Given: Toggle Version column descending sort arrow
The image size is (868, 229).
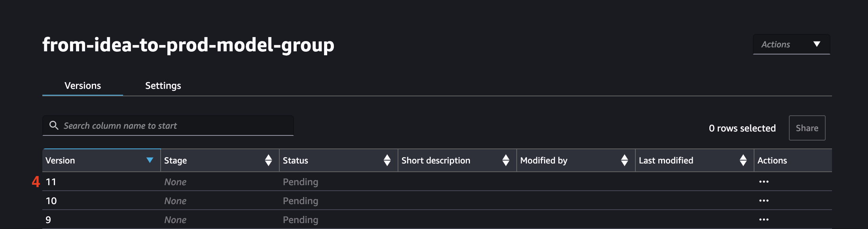Looking at the screenshot, I should point(150,160).
